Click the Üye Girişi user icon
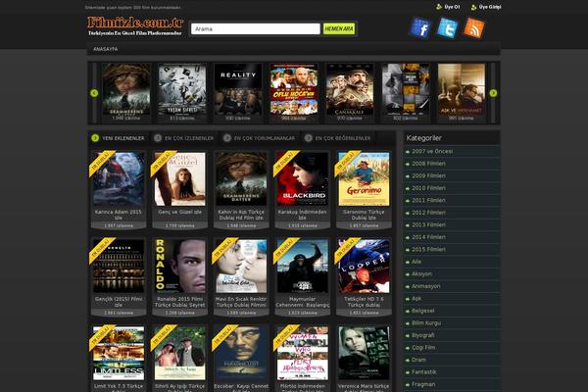Screen dimensions: 588x392 [473, 7]
